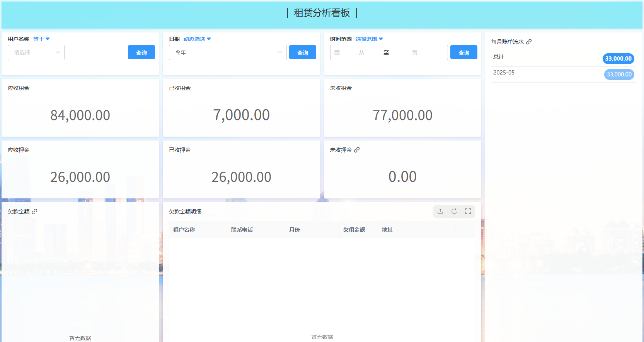Viewport: 644px width, 342px height.
Task: Open the 选择范围 filter type dropdown
Action: pos(369,39)
